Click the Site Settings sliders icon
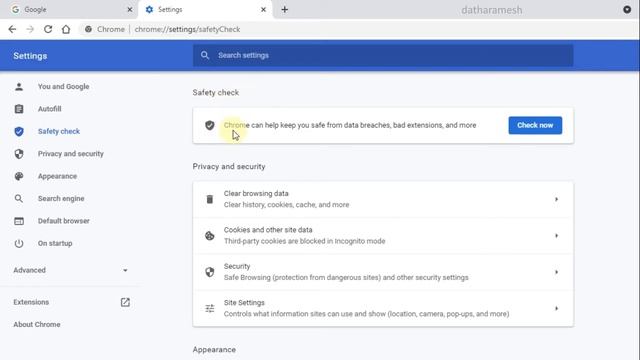640x360 pixels. click(x=209, y=309)
